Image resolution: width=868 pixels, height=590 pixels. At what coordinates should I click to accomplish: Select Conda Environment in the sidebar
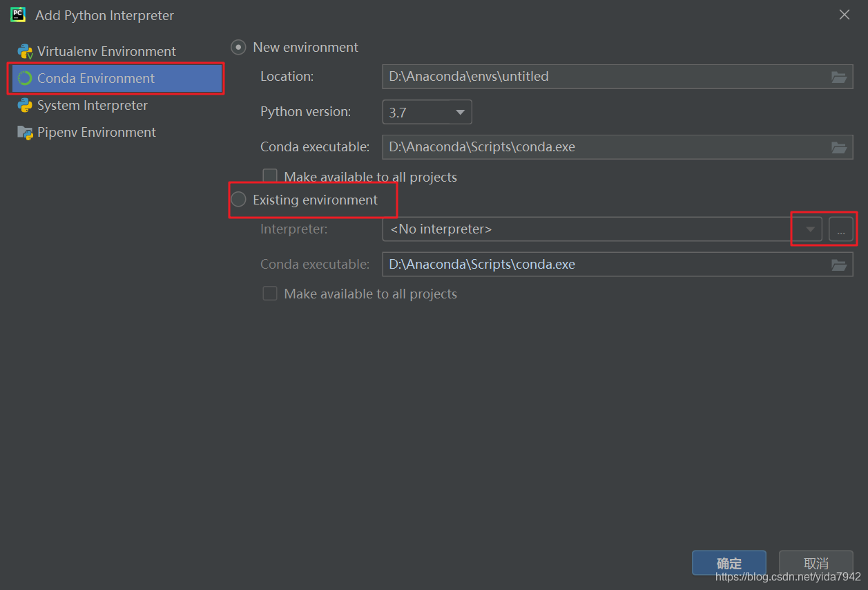(116, 78)
